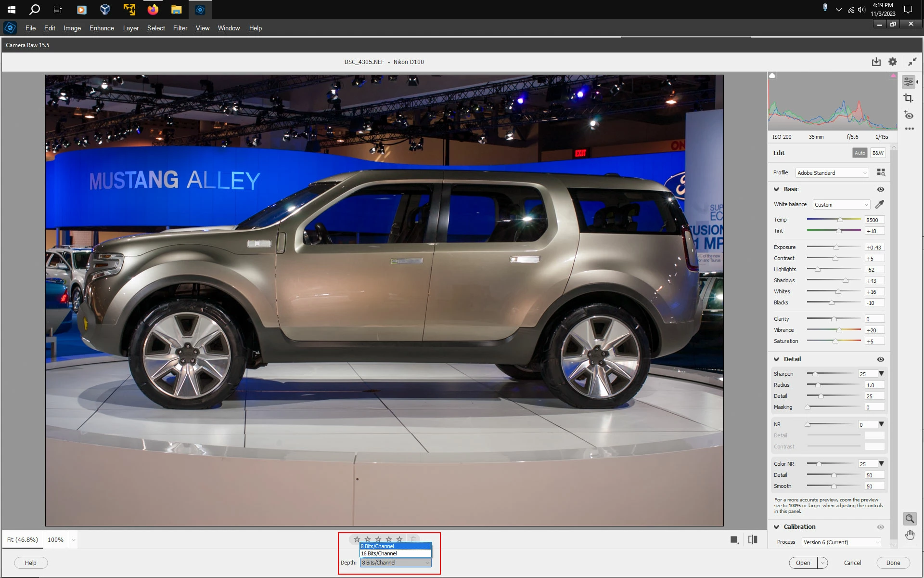This screenshot has width=924, height=578.
Task: Open the White balance Custom dropdown
Action: [841, 205]
